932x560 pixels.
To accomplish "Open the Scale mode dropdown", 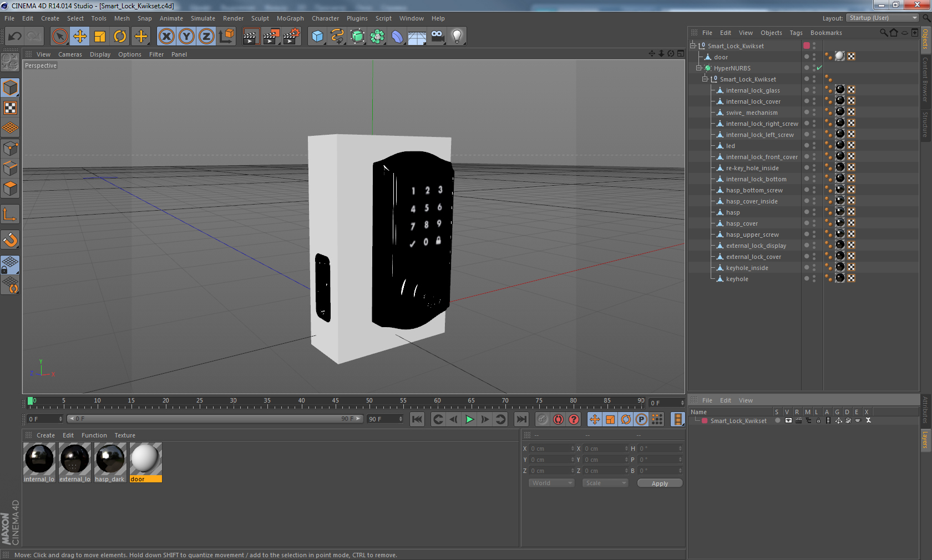I will pyautogui.click(x=605, y=483).
